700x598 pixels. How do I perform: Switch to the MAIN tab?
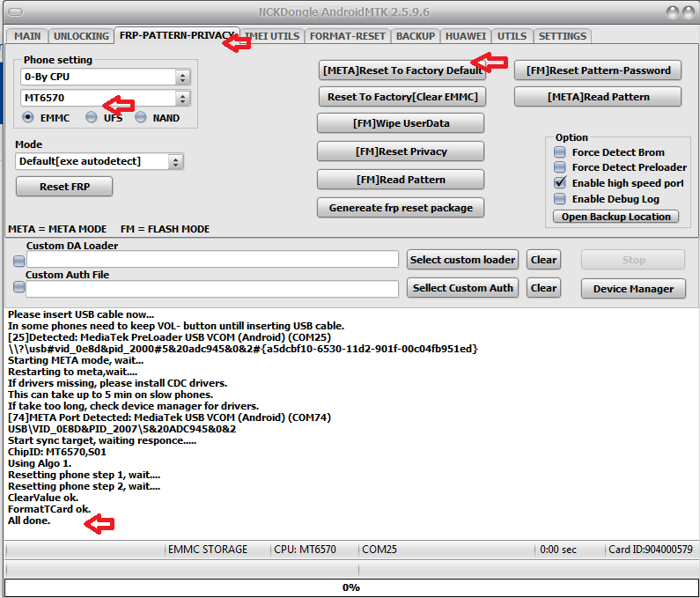pos(27,36)
